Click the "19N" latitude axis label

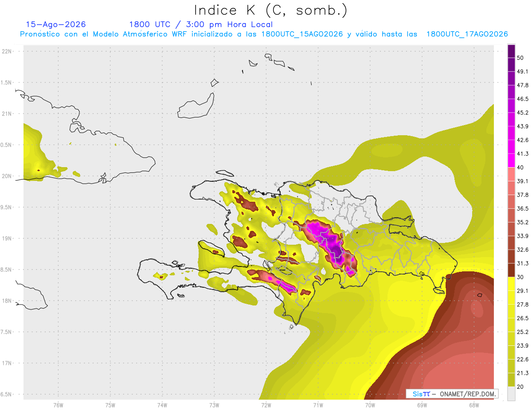coord(7,239)
